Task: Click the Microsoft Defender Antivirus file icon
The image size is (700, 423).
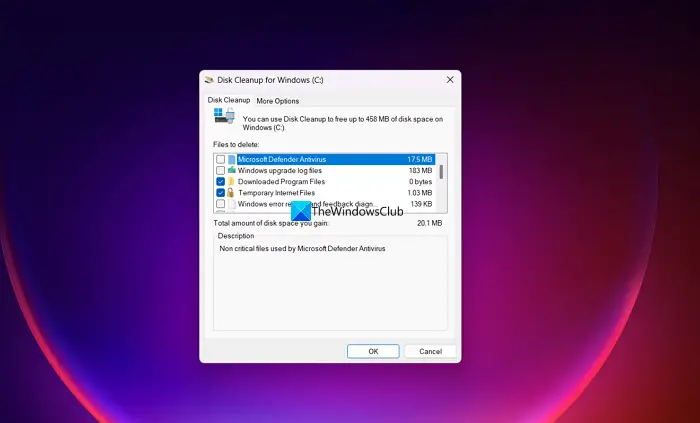Action: click(231, 159)
